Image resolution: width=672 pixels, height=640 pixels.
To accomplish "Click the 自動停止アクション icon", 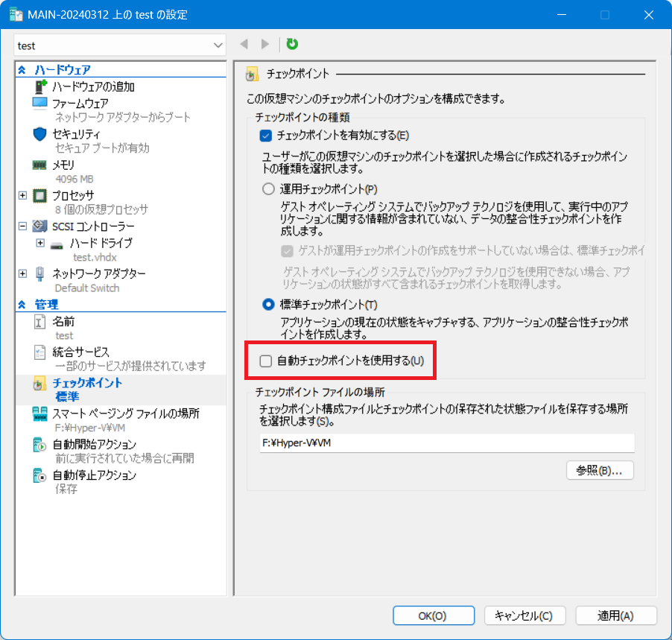I will (39, 475).
